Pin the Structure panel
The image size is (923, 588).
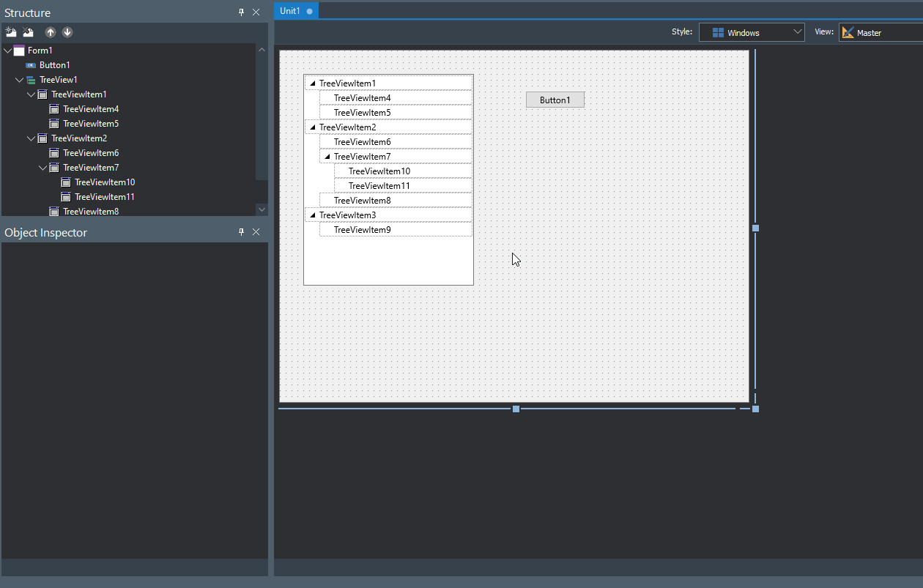[242, 12]
